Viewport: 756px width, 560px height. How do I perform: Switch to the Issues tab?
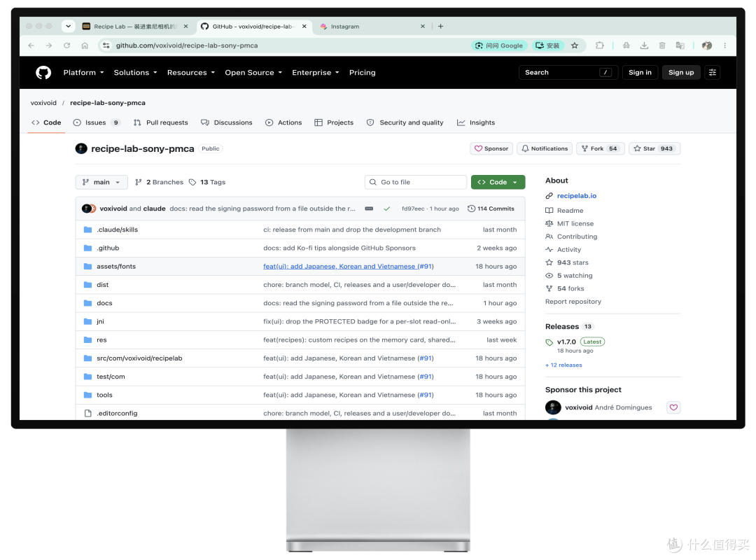click(97, 122)
